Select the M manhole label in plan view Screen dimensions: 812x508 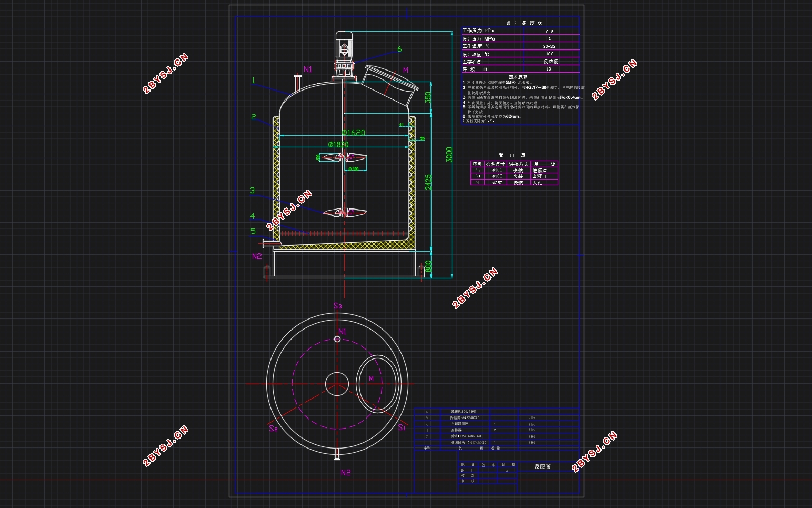click(371, 378)
